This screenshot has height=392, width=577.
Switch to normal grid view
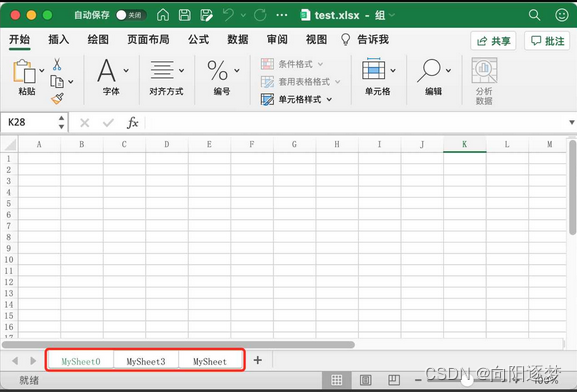[336, 380]
